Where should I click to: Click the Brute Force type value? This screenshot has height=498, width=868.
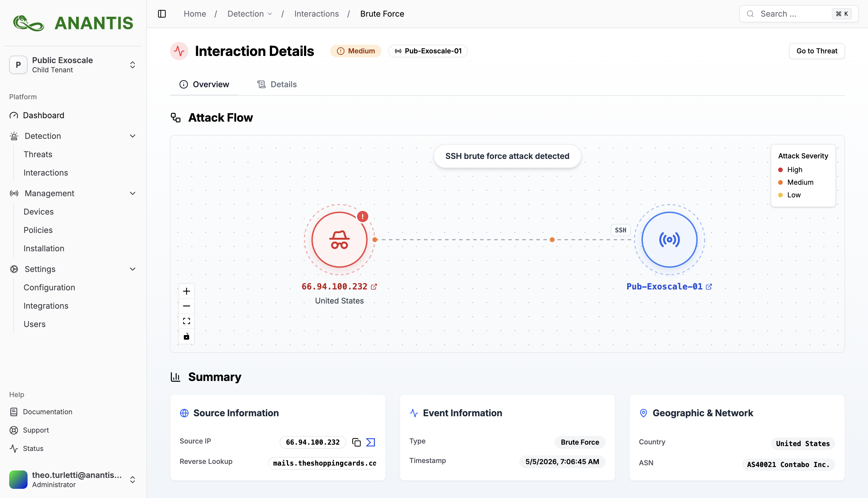(x=580, y=442)
